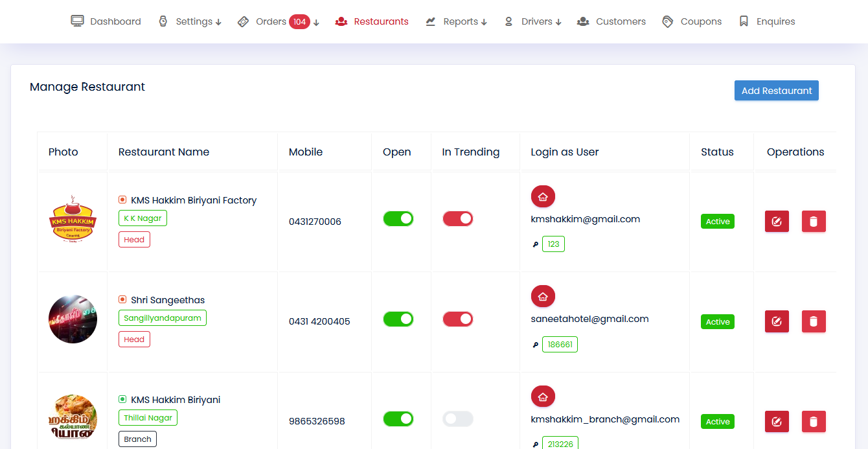This screenshot has height=449, width=868.
Task: Edit the KMS Hakkim Biriyani Factory restaurant
Action: 777,222
